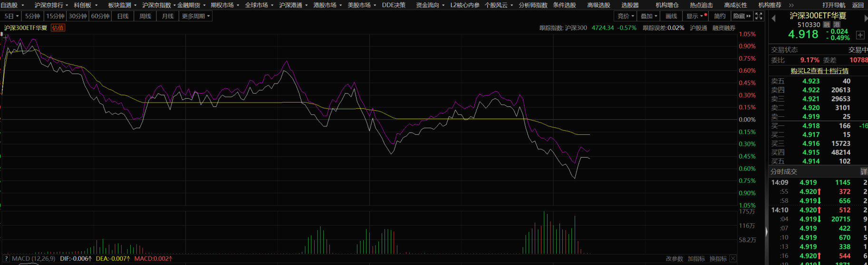Viewport: 868px width, 265px height.
Task: Click 详 details in 分时成交 header
Action: (x=863, y=171)
